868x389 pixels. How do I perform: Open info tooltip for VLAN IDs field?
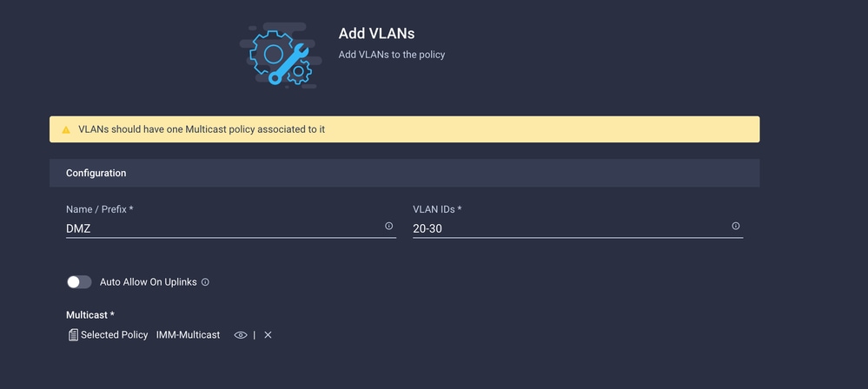point(736,226)
